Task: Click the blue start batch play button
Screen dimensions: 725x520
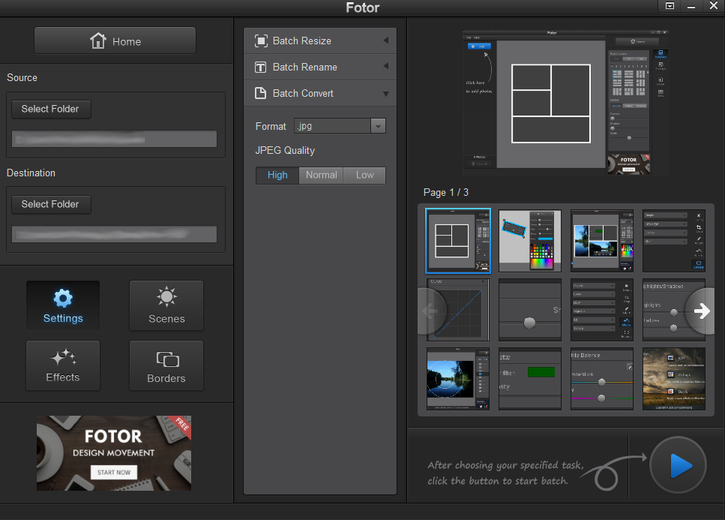Action: pos(678,465)
